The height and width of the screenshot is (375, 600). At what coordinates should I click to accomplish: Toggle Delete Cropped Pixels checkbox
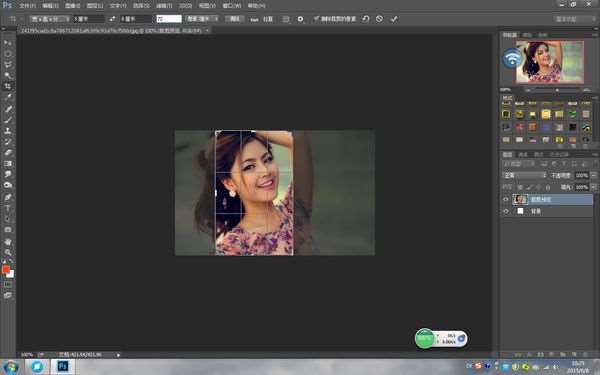tap(316, 18)
